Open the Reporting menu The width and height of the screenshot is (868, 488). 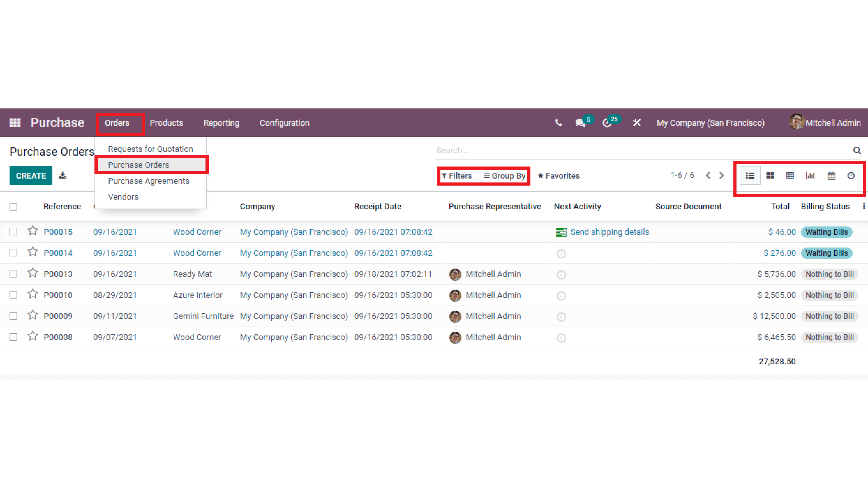[221, 123]
